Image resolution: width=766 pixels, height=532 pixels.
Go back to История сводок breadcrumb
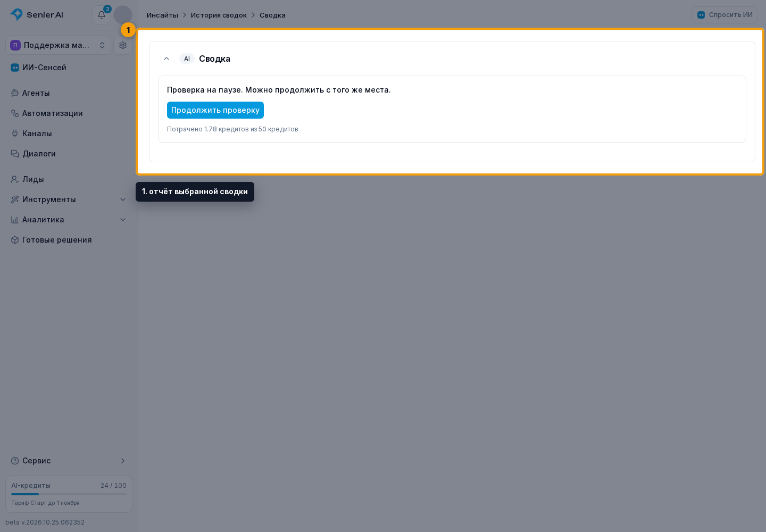[219, 15]
